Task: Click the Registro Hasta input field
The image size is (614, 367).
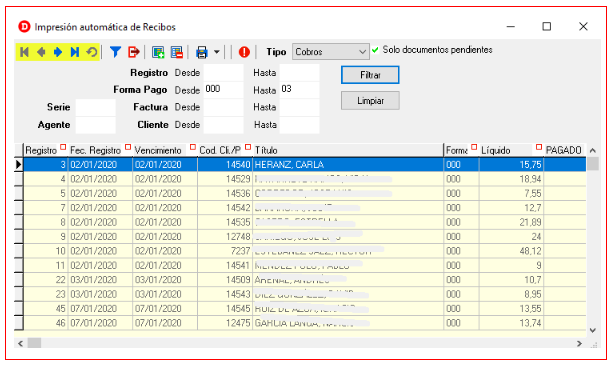Action: [x=300, y=73]
